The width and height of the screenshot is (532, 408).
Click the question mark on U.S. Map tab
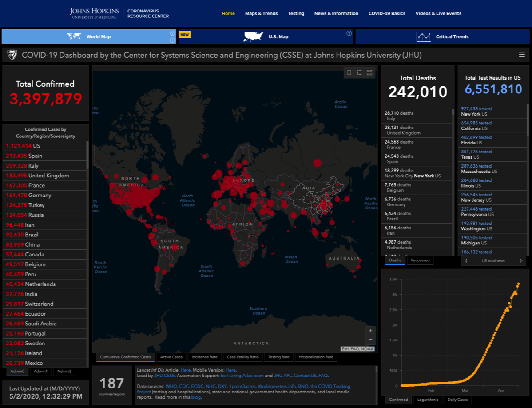[349, 33]
